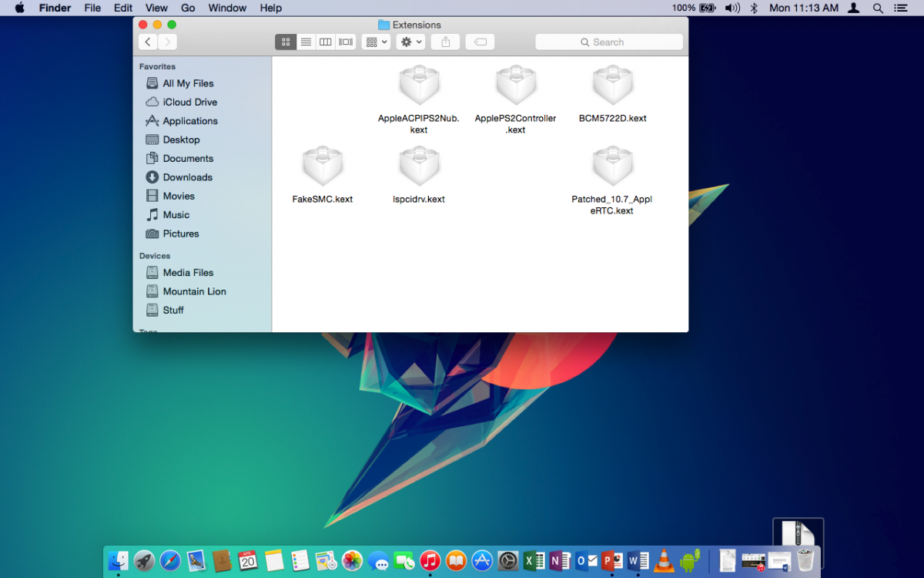Viewport: 924px width, 578px height.
Task: Select the lspcidrv.kext file icon
Action: tap(419, 166)
